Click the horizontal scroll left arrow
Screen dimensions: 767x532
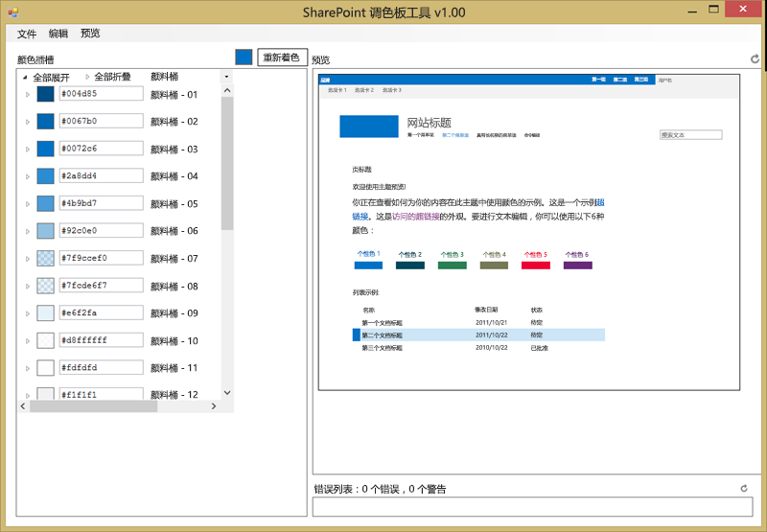pyautogui.click(x=23, y=405)
